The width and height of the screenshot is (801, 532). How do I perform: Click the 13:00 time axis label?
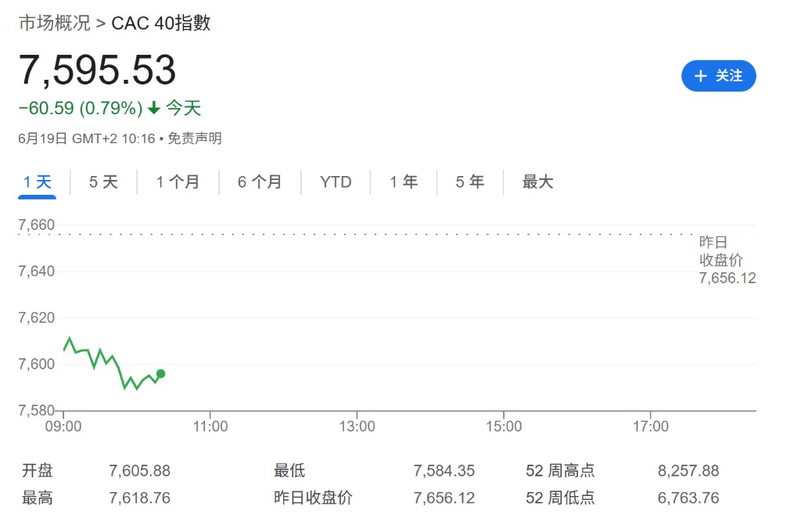tap(357, 426)
